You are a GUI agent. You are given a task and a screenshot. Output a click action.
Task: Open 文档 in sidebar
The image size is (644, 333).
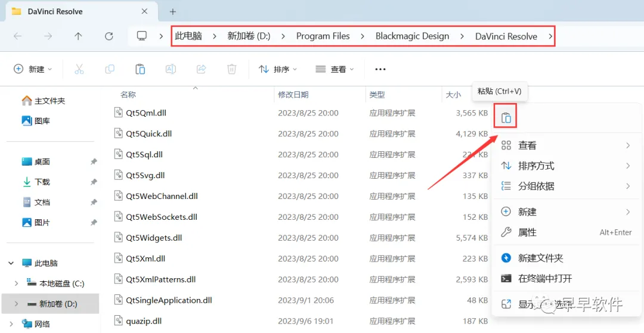click(36, 202)
